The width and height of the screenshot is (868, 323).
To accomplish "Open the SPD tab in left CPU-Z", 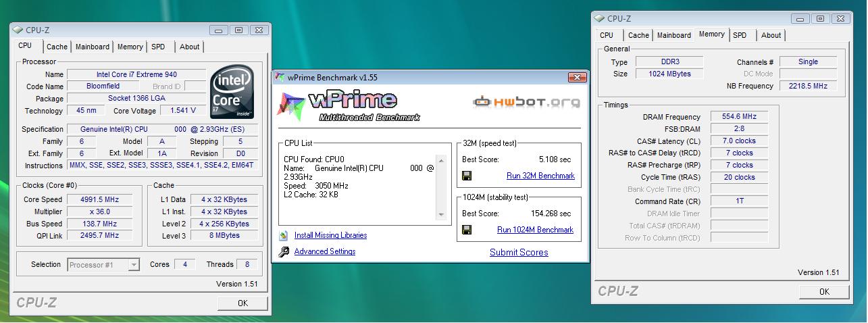I will [x=158, y=47].
